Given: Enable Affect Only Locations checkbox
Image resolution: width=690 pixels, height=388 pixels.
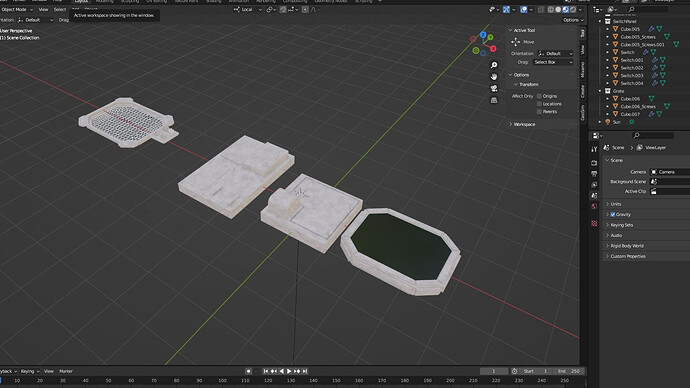Looking at the screenshot, I should point(539,104).
